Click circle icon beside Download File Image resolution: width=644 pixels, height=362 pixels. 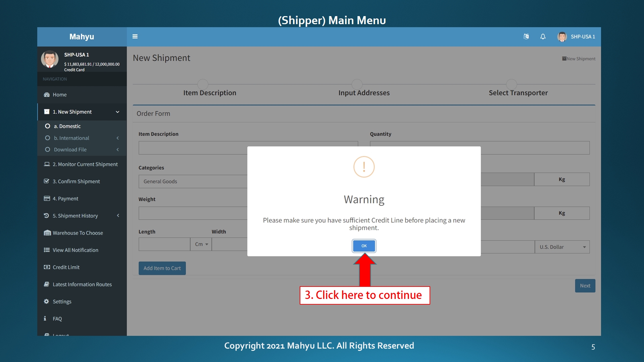click(x=47, y=150)
